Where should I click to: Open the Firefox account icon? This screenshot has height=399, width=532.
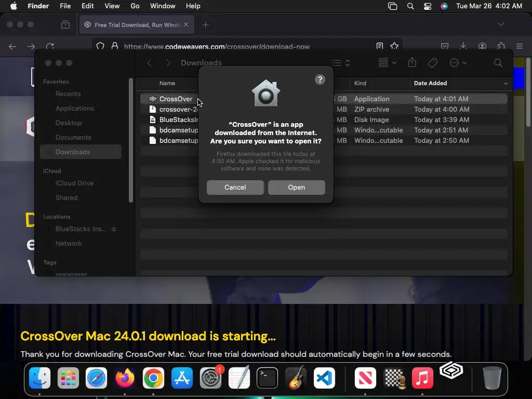click(x=482, y=46)
